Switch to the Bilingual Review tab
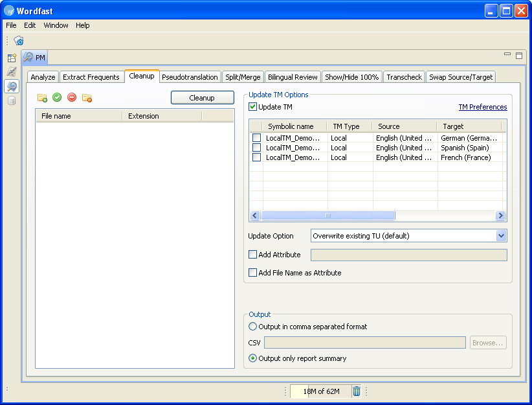The height and width of the screenshot is (405, 532). pyautogui.click(x=293, y=77)
